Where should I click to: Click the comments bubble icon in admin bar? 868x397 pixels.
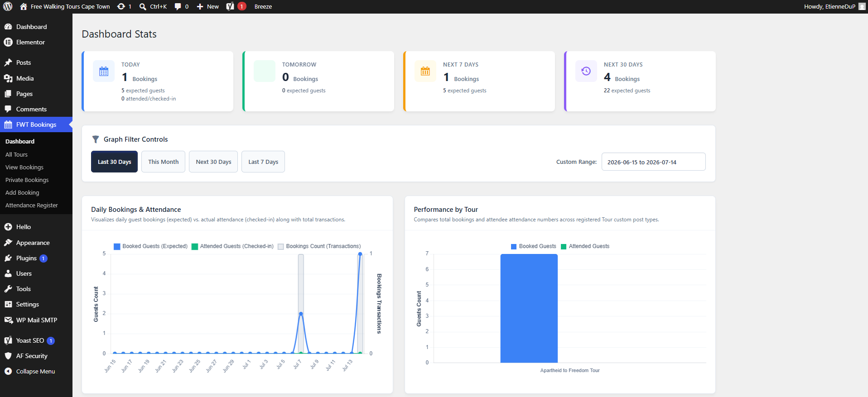178,6
